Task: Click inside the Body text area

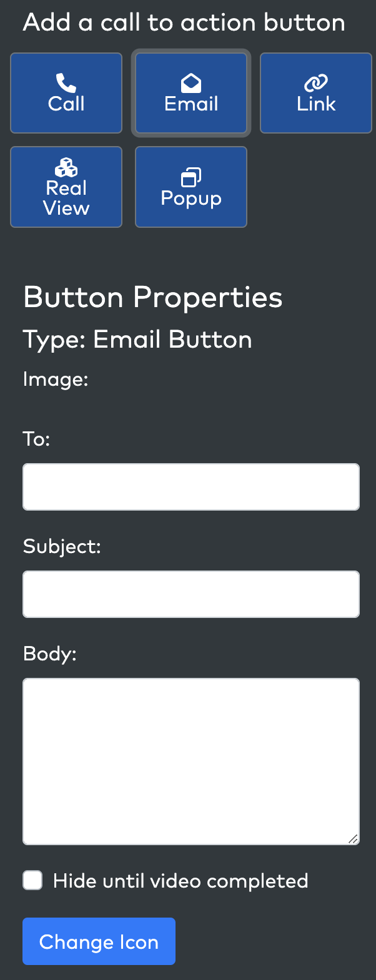Action: point(191,762)
